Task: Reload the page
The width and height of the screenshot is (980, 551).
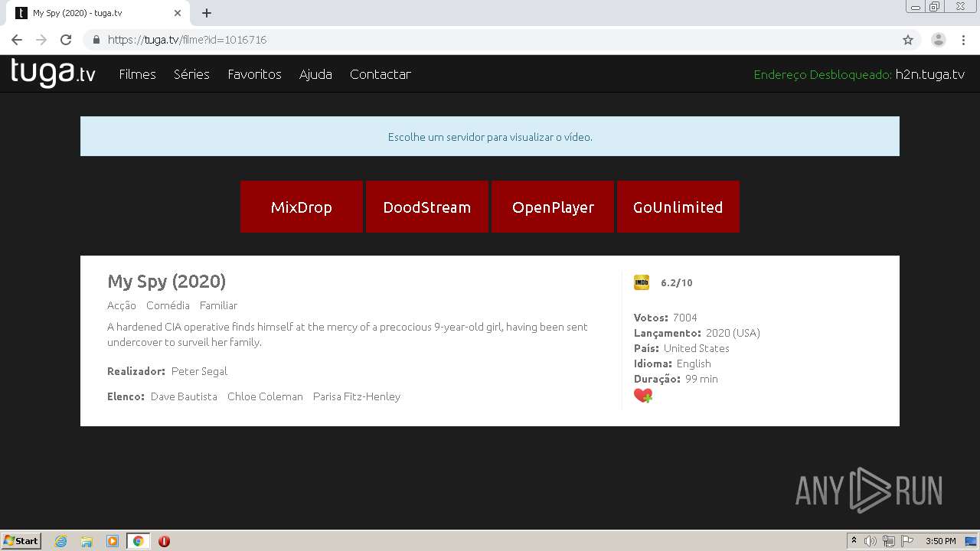Action: click(66, 40)
